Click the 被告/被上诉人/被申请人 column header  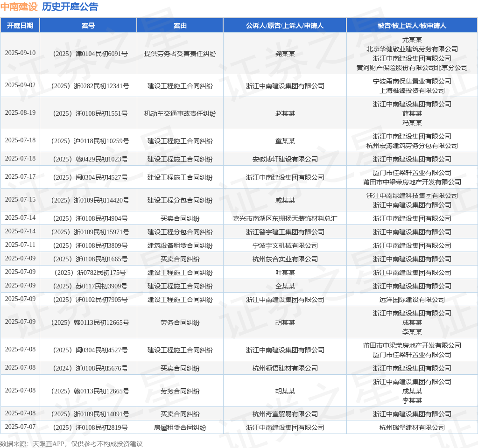coord(412,26)
